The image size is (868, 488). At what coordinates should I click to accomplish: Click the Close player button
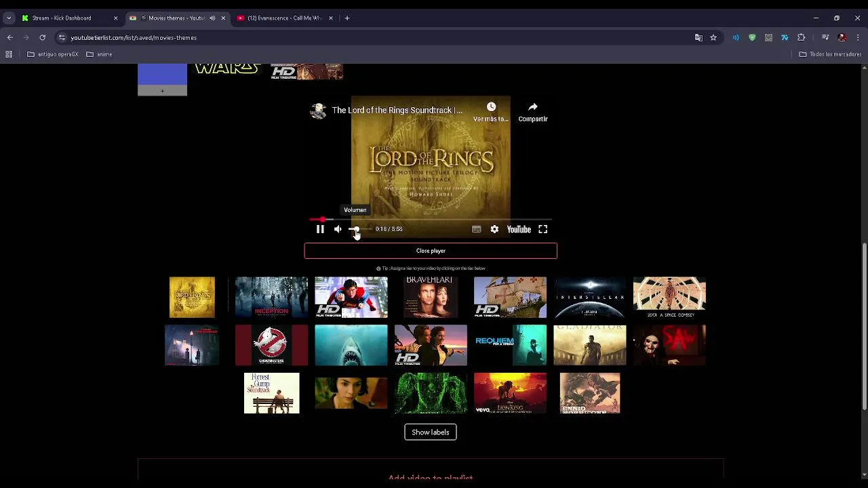[x=431, y=251]
